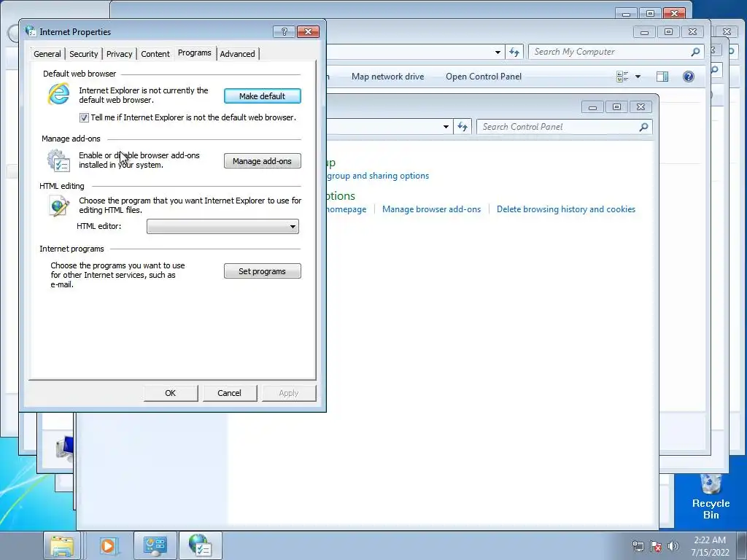The width and height of the screenshot is (747, 560).
Task: Click the Search My Computer field
Action: (x=615, y=52)
